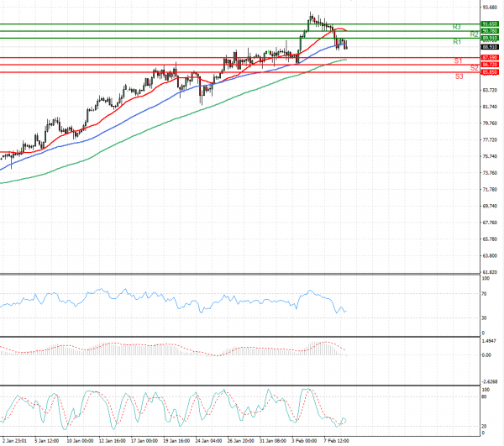504x446 pixels.
Task: Click the stochastic panel's 20 level label
Action: tap(485, 427)
